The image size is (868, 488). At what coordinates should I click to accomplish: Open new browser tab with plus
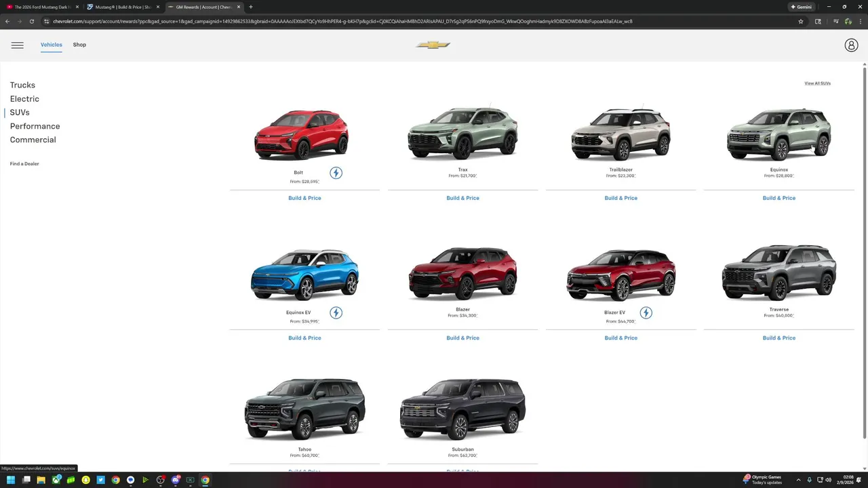(x=251, y=7)
